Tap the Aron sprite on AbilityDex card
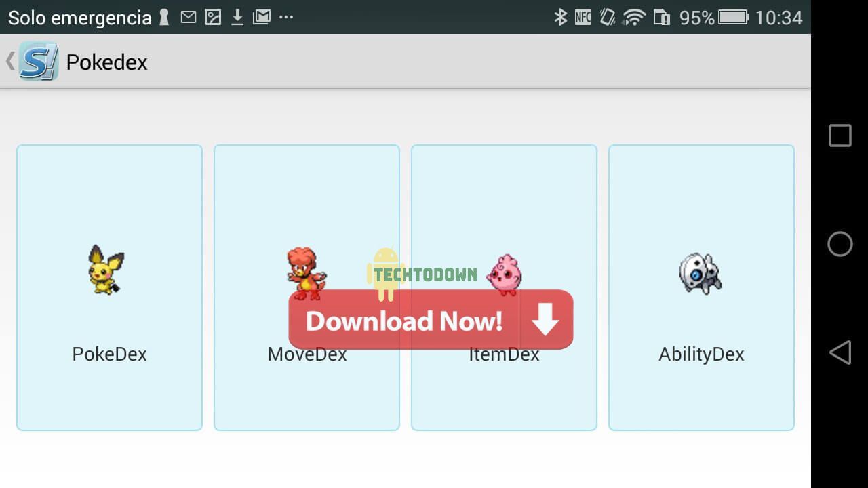The image size is (868, 488). [x=701, y=273]
